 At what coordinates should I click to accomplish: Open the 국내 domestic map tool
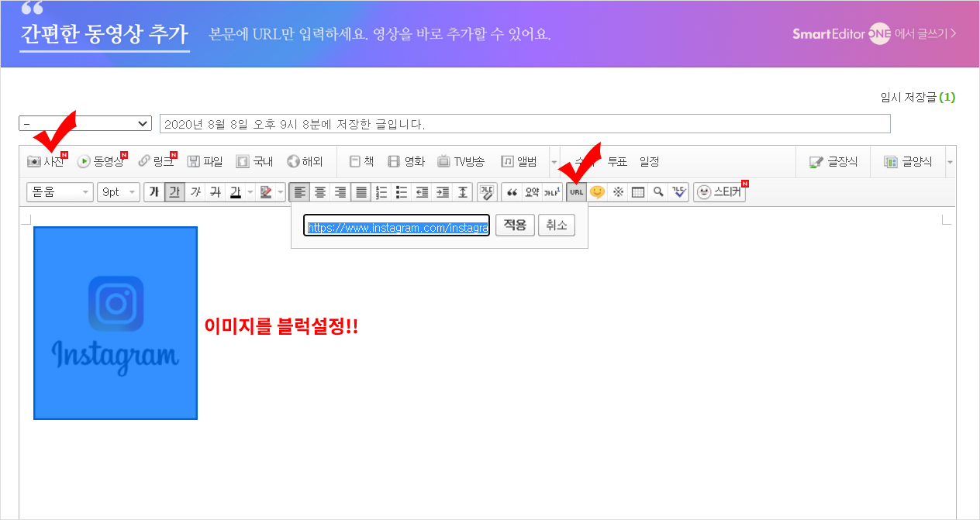pos(254,162)
